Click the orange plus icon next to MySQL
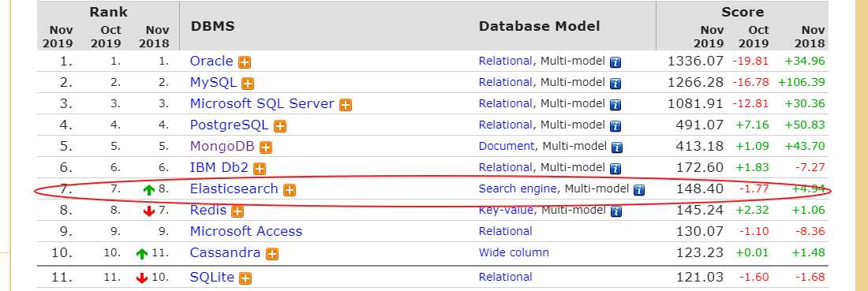 pyautogui.click(x=248, y=84)
